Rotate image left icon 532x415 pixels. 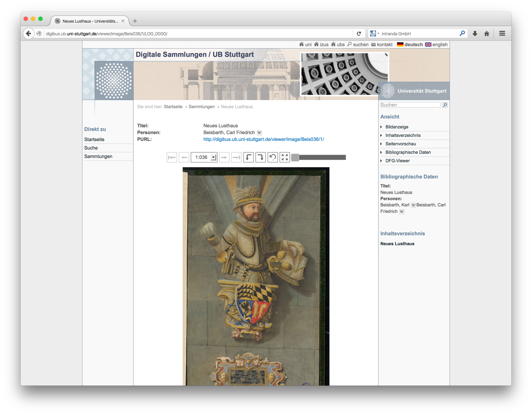249,157
